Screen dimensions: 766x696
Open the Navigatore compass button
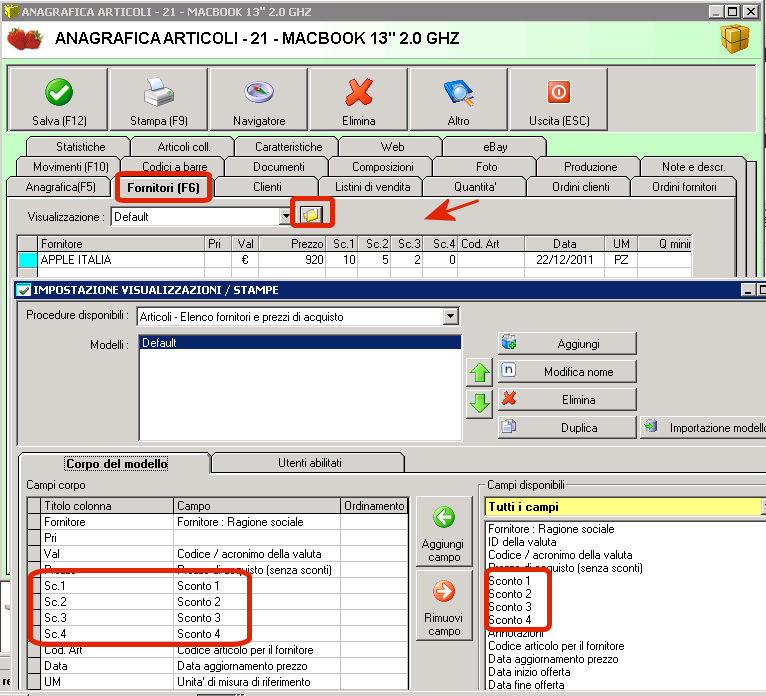coord(259,100)
